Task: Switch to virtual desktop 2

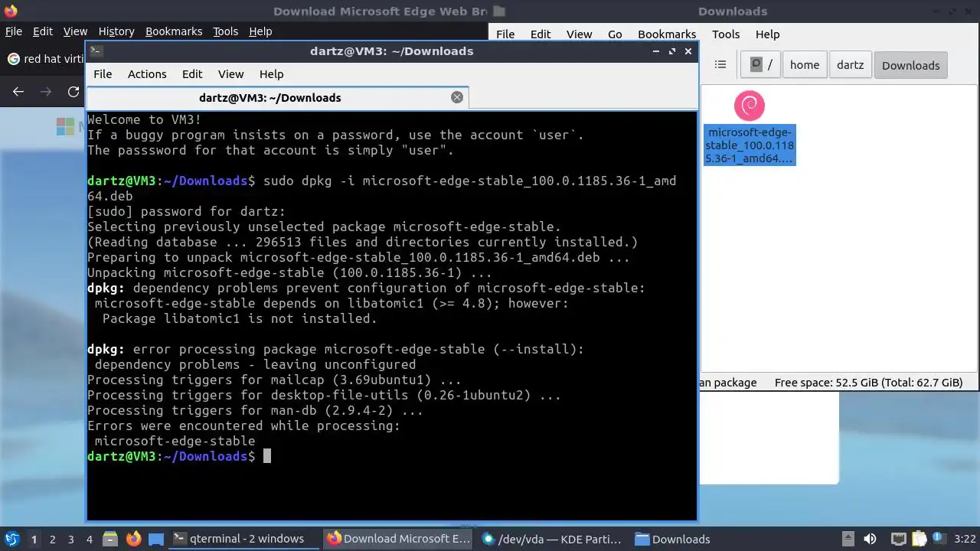Action: [x=52, y=539]
